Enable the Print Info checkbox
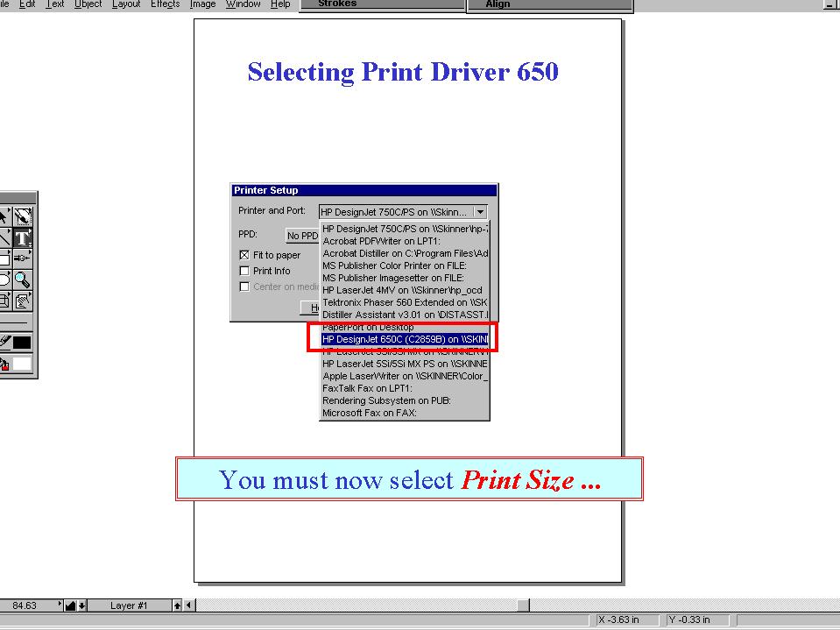840x630 pixels. (244, 271)
